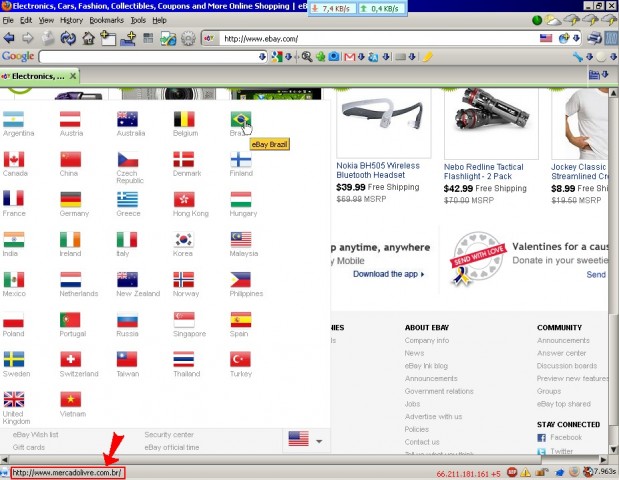619x480 pixels.
Task: Select the Argentina flag
Action: tap(13, 119)
